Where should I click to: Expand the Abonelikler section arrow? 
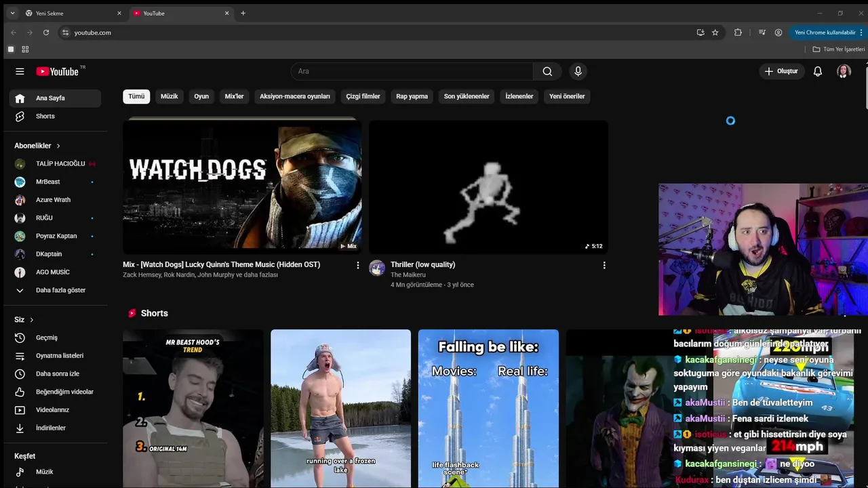[58, 146]
